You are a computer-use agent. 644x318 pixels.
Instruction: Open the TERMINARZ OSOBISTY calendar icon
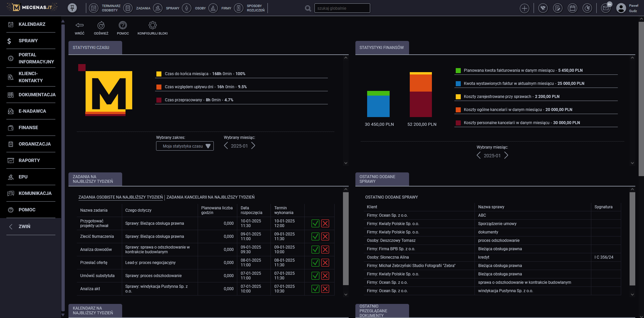[x=93, y=8]
